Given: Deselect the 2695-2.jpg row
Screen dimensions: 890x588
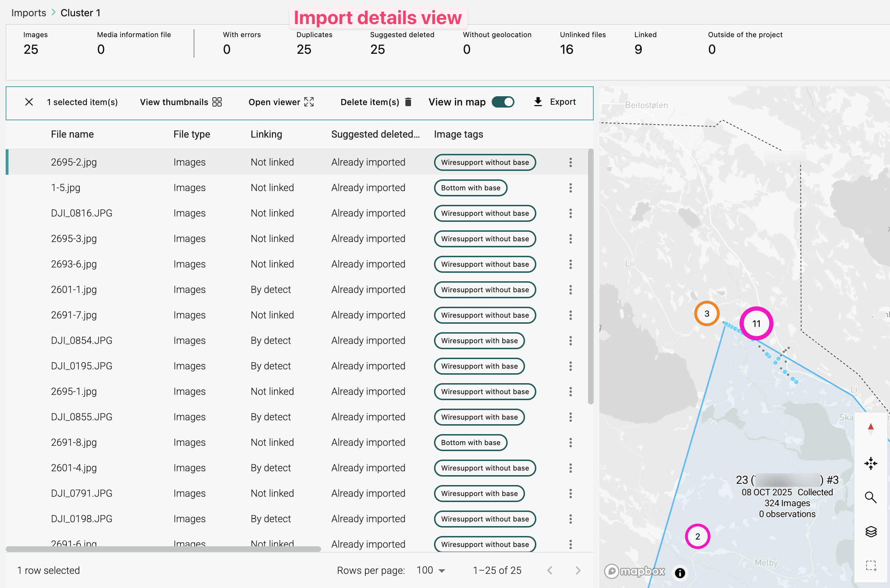Looking at the screenshot, I should (74, 162).
